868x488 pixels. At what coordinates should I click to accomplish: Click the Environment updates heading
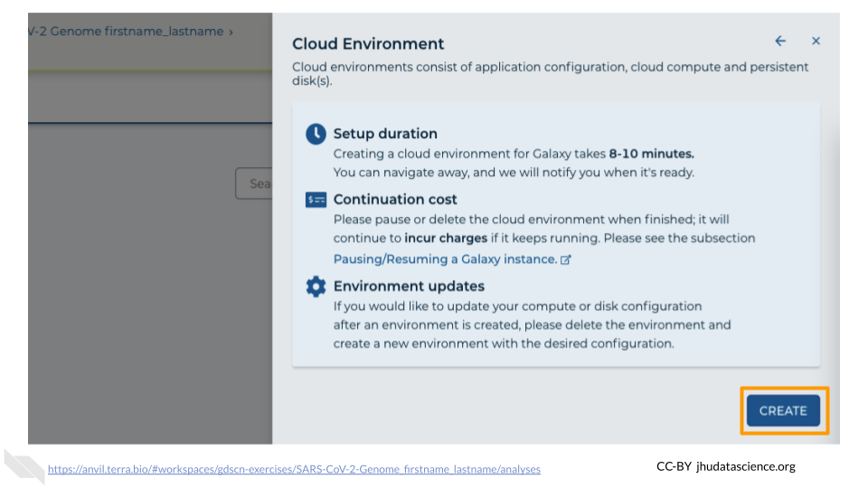point(409,286)
